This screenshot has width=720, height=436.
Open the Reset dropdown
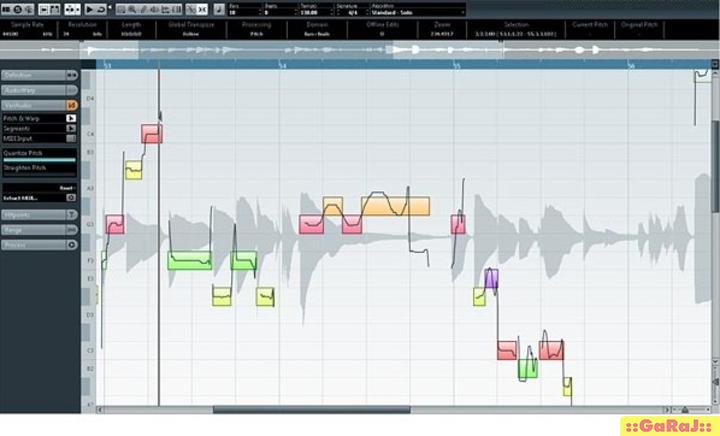click(68, 188)
